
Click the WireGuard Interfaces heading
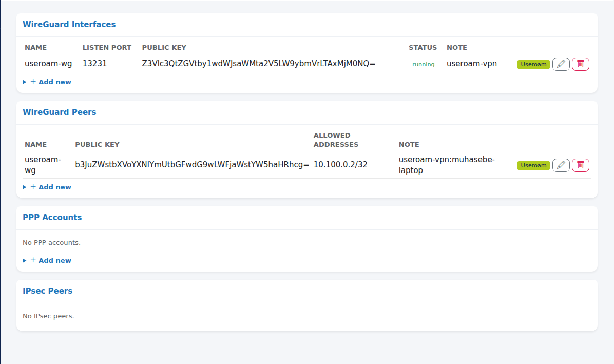[69, 24]
